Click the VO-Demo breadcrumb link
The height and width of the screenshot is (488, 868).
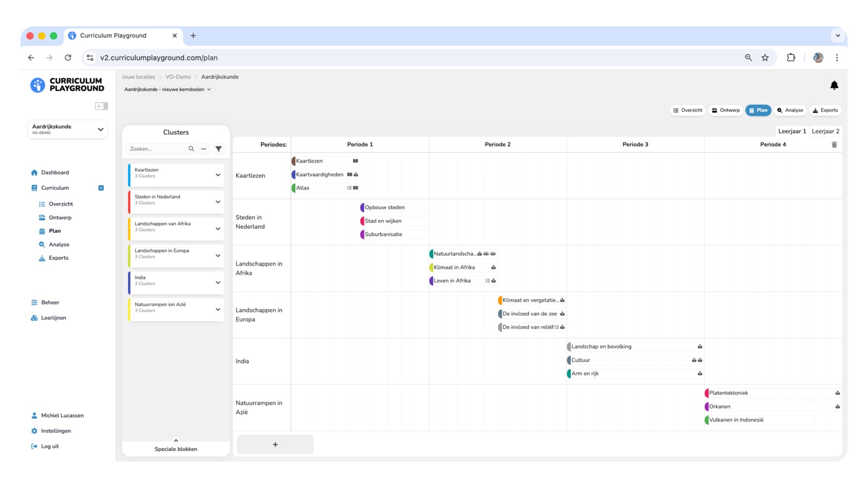(178, 77)
